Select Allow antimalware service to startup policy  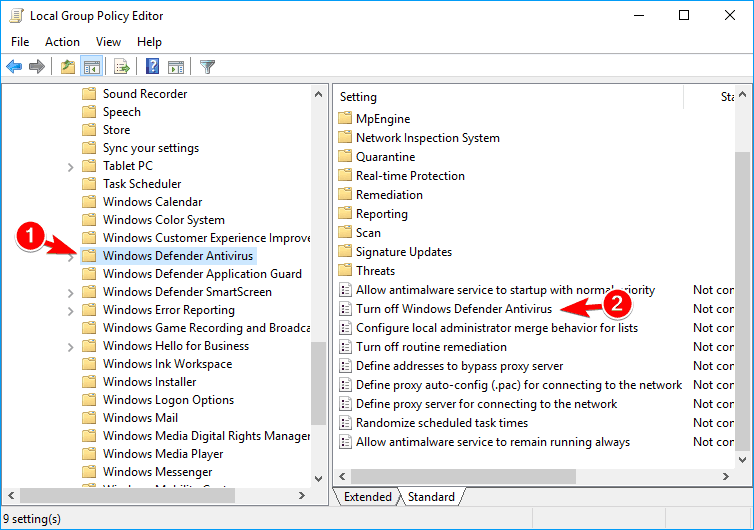tap(505, 290)
